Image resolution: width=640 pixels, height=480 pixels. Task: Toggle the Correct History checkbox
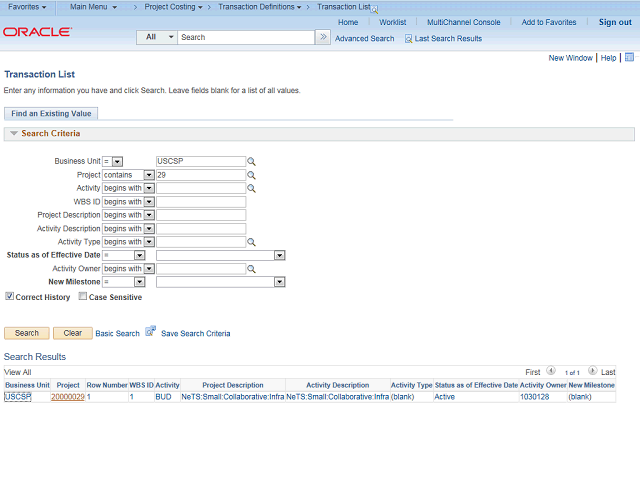(x=9, y=296)
